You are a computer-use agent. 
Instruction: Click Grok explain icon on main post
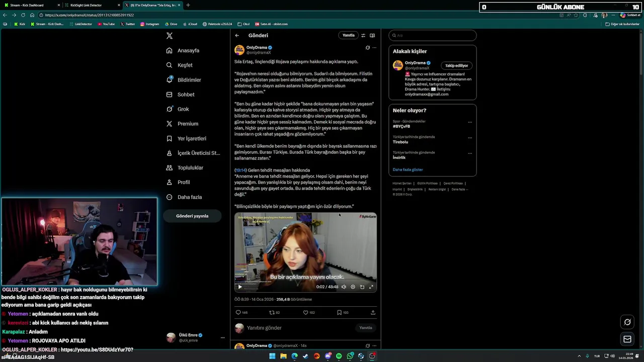(367, 48)
